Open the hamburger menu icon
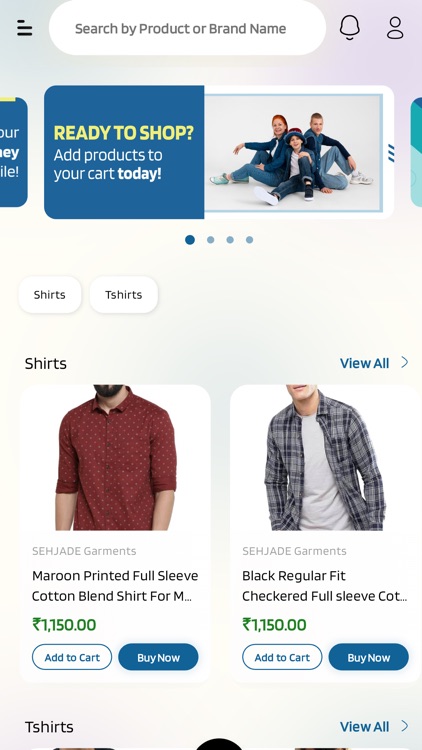 [x=24, y=28]
